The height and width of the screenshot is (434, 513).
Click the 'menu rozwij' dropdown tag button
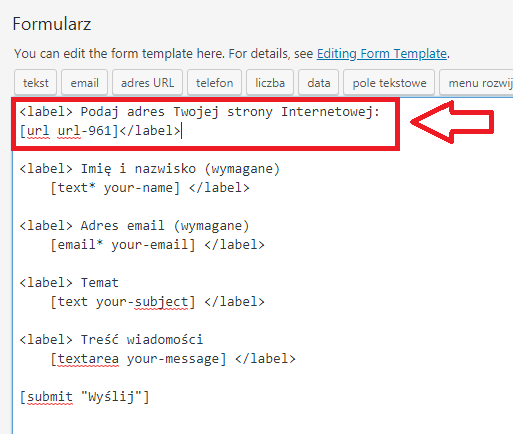coord(476,83)
